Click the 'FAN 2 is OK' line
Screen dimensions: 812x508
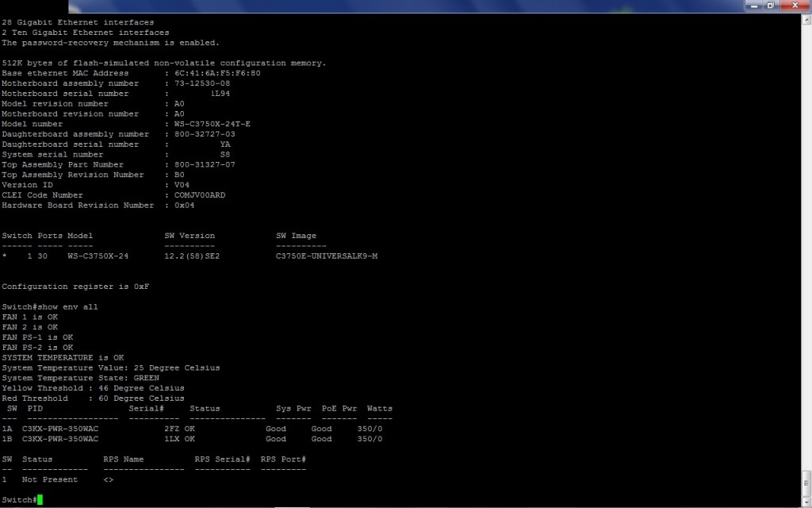point(30,327)
